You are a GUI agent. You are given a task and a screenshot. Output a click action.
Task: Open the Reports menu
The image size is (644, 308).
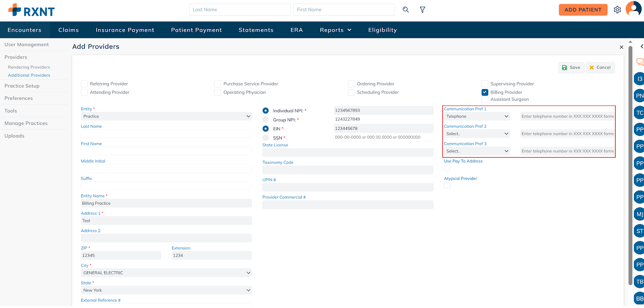(335, 30)
